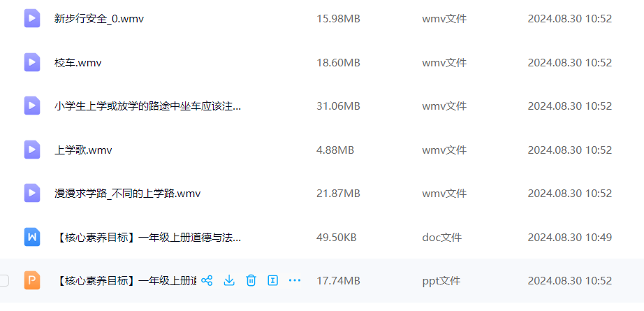The width and height of the screenshot is (644, 311).
Task: Click the blue doc file icon
Action: tap(32, 237)
